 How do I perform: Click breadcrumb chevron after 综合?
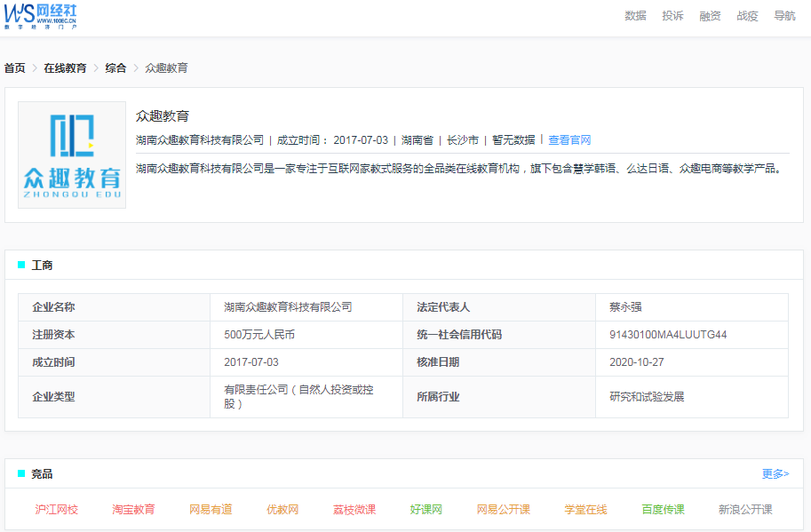136,67
